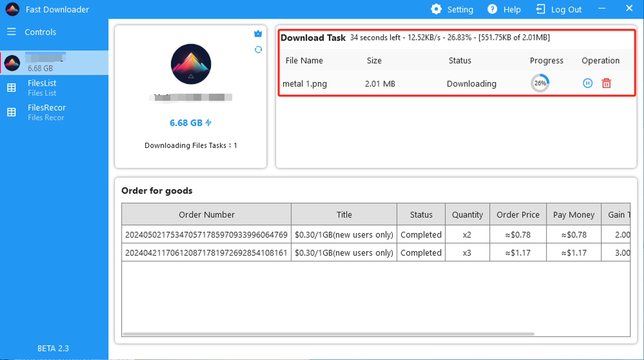Close the Fast Downloader window

click(629, 8)
